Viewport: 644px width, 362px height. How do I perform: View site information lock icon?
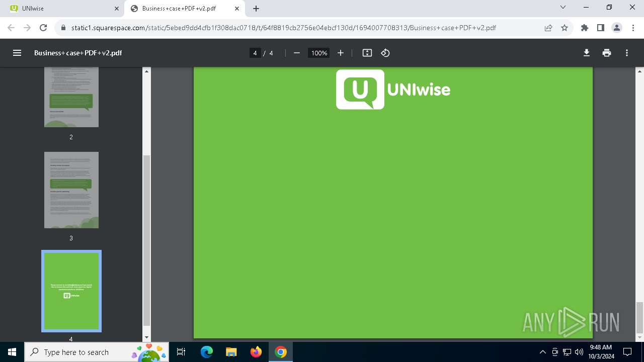pyautogui.click(x=63, y=28)
